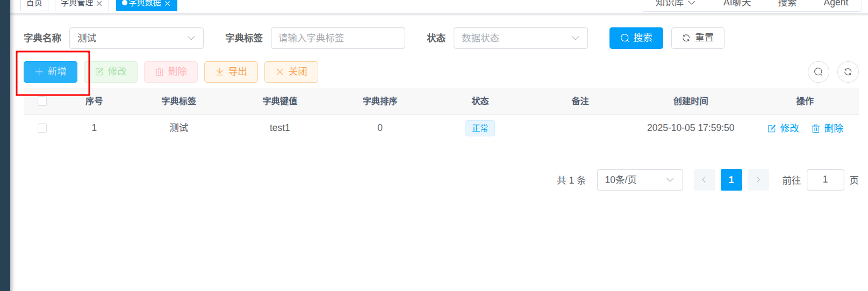Viewport: 868px width, 291px height.
Task: Go to the previous page arrow
Action: coord(704,180)
